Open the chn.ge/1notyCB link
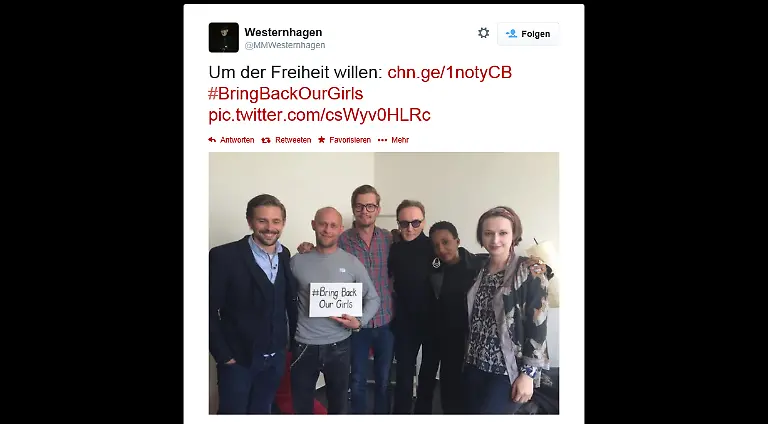Image resolution: width=768 pixels, height=424 pixels. (450, 72)
